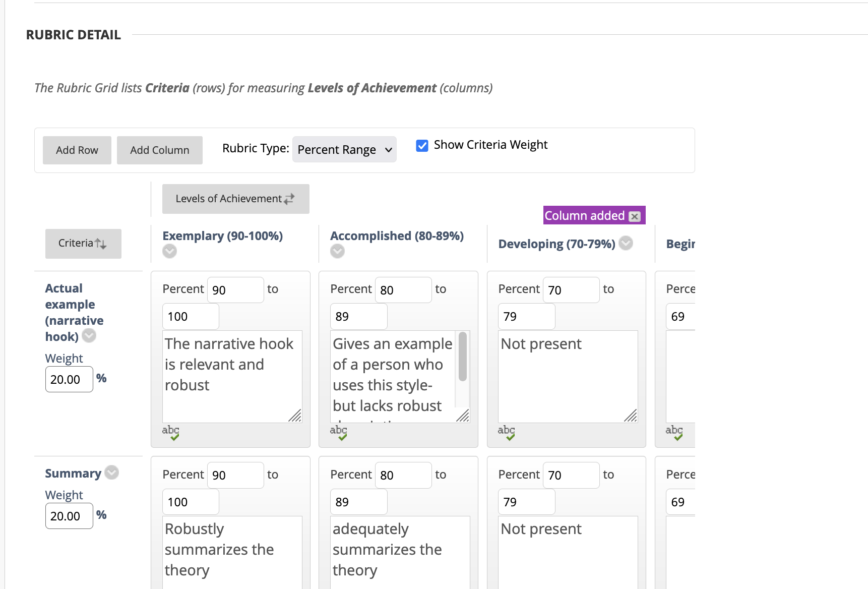This screenshot has height=589, width=868.
Task: Click Exemplary narrative hook description textbox
Action: (x=232, y=376)
